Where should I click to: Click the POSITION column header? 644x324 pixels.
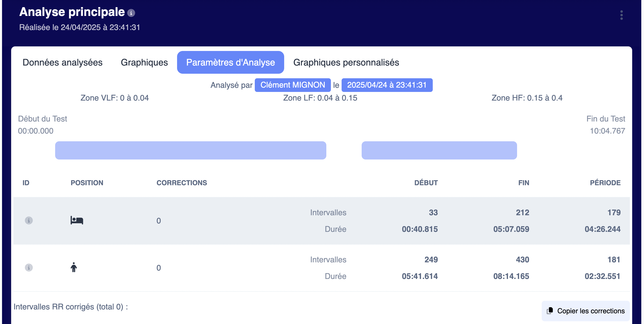(87, 183)
